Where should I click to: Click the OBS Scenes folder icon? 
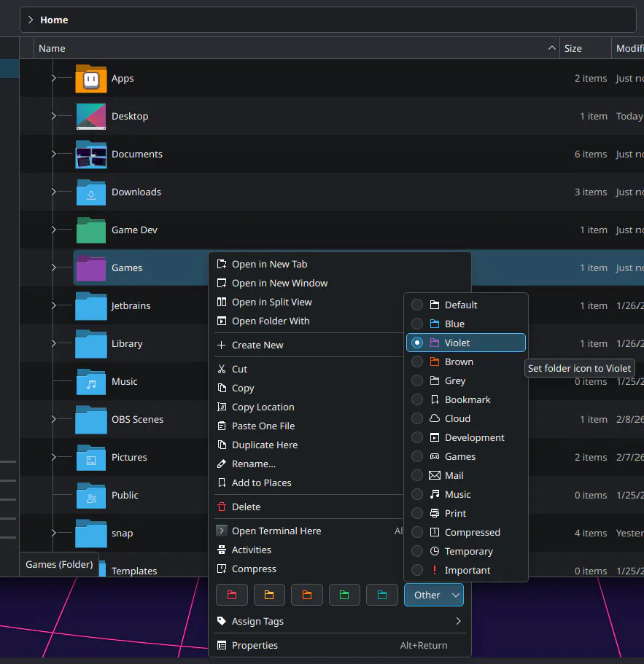click(90, 420)
